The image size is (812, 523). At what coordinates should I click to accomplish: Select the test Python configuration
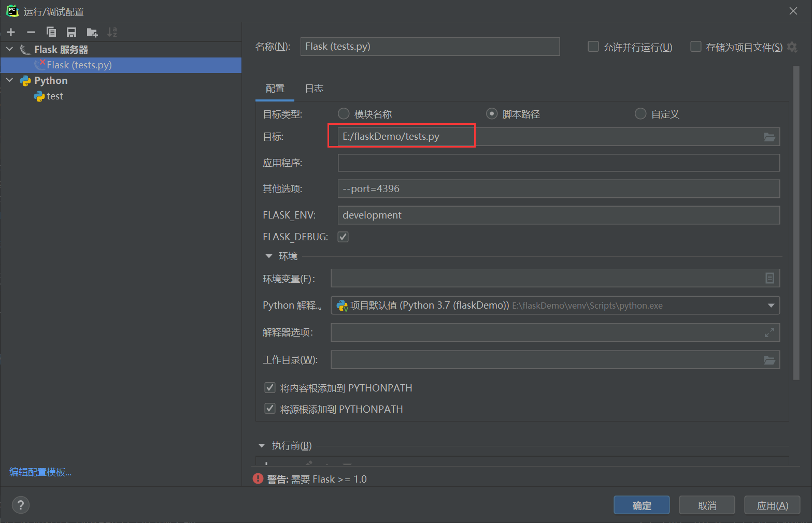[55, 96]
